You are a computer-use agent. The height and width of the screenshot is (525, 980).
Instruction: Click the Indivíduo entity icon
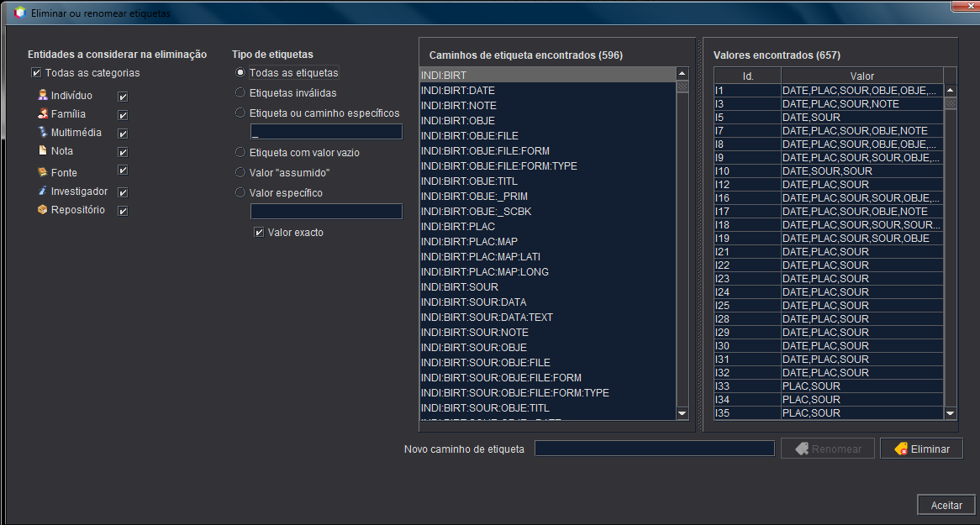tap(43, 96)
